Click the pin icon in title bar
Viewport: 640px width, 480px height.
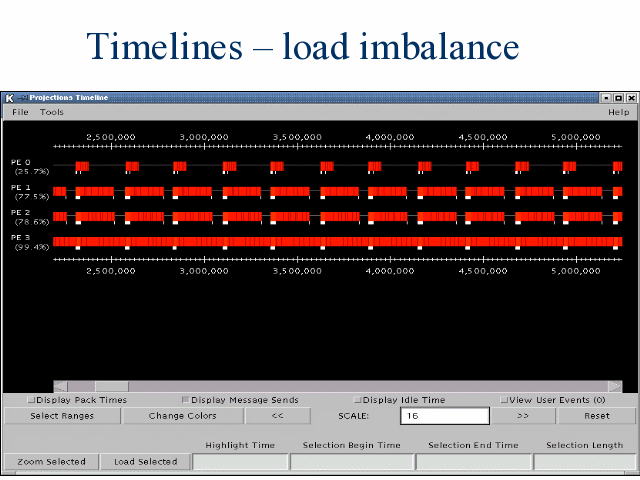pyautogui.click(x=22, y=98)
